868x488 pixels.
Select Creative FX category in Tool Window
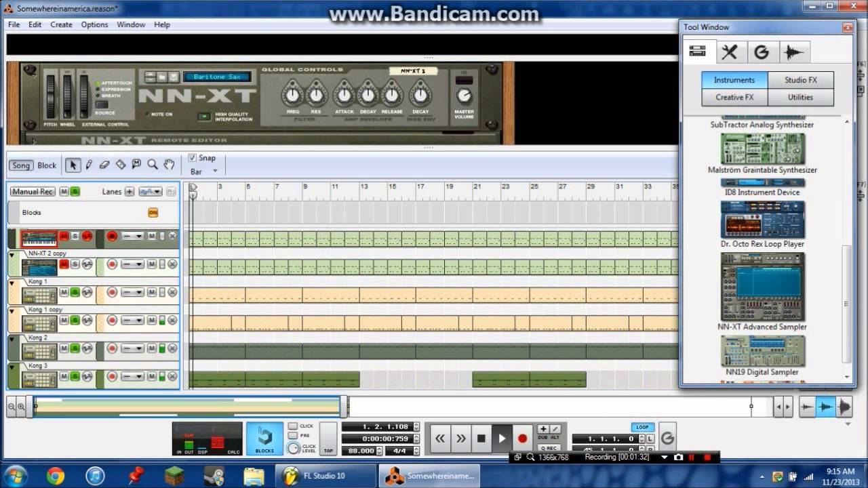click(x=734, y=97)
